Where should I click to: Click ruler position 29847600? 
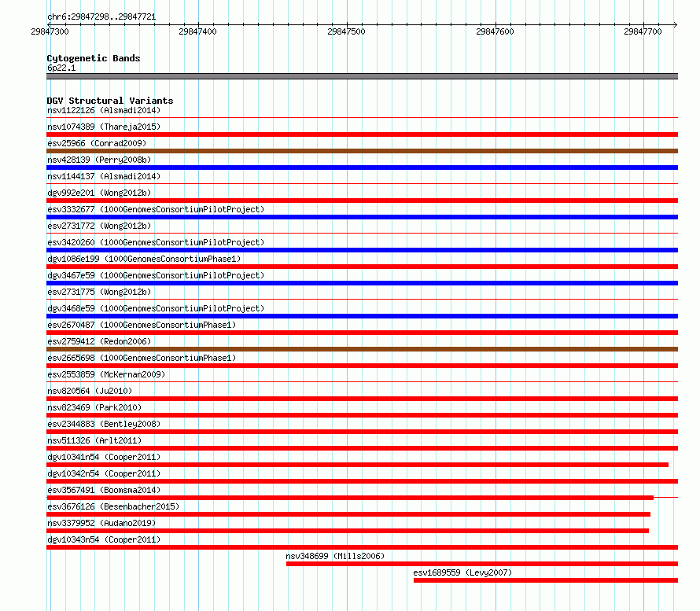click(495, 31)
